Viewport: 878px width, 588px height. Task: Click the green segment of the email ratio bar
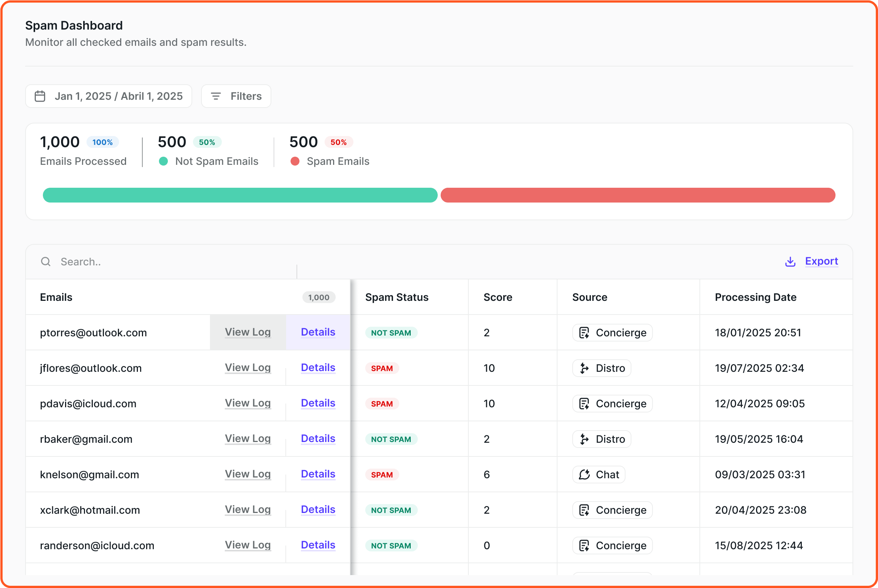[x=240, y=195]
